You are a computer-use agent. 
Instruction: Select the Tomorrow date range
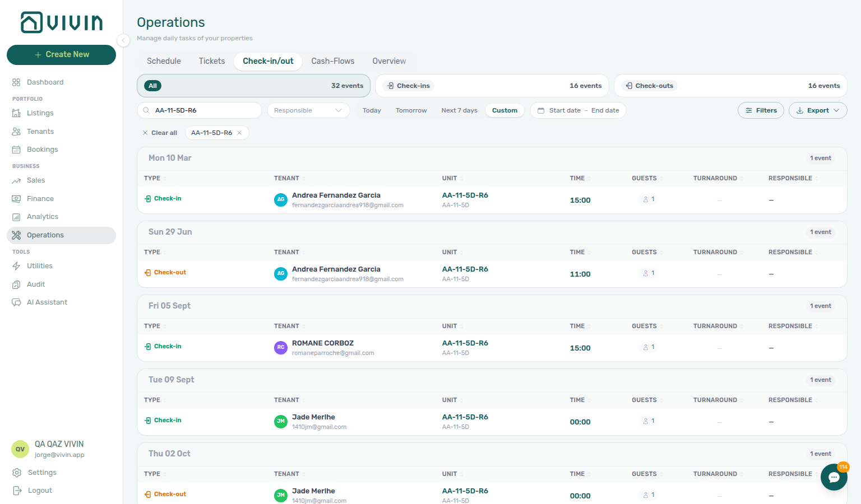click(x=411, y=110)
